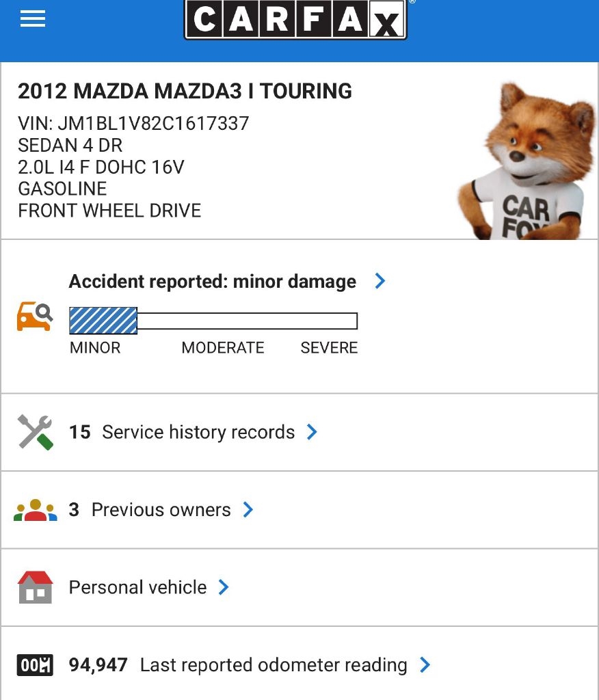The image size is (599, 700).
Task: Open 'Last reported odometer reading' link
Action: pos(273,664)
